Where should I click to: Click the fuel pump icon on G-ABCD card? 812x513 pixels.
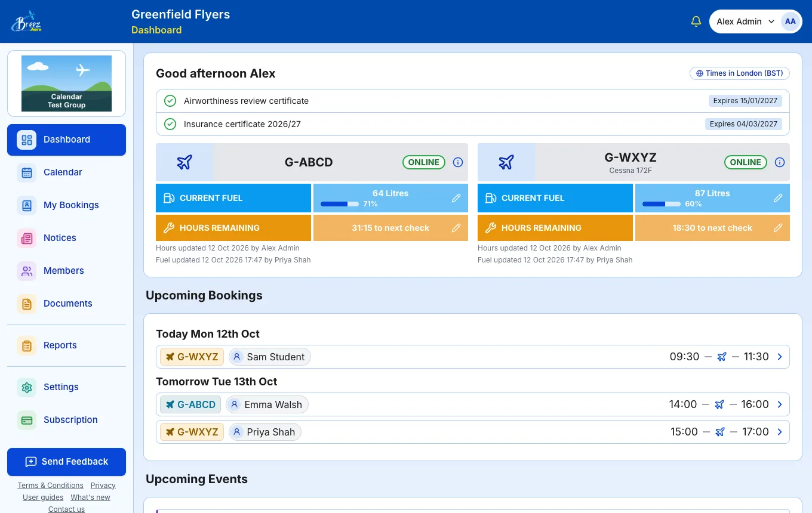168,198
